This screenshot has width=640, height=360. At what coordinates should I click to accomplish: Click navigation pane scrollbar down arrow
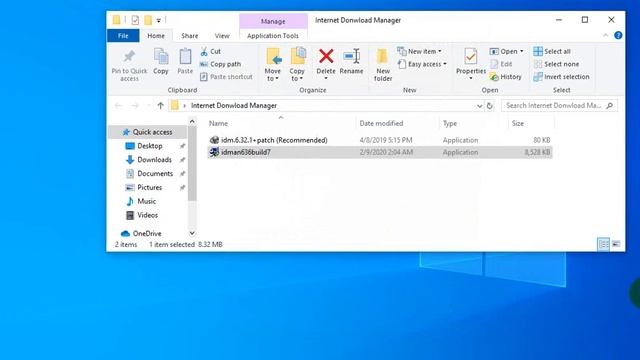pyautogui.click(x=192, y=233)
